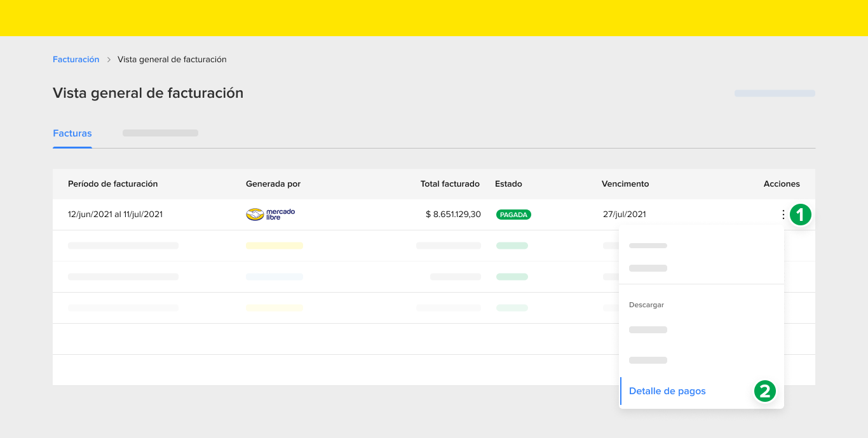The image size is (868, 438).
Task: Select Detalle de pagos menu option
Action: pos(667,391)
